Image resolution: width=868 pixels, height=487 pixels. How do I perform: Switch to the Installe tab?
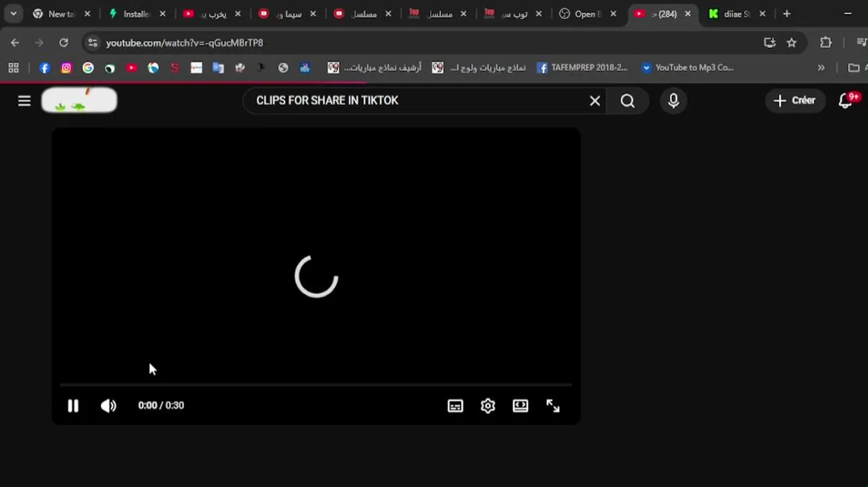137,14
